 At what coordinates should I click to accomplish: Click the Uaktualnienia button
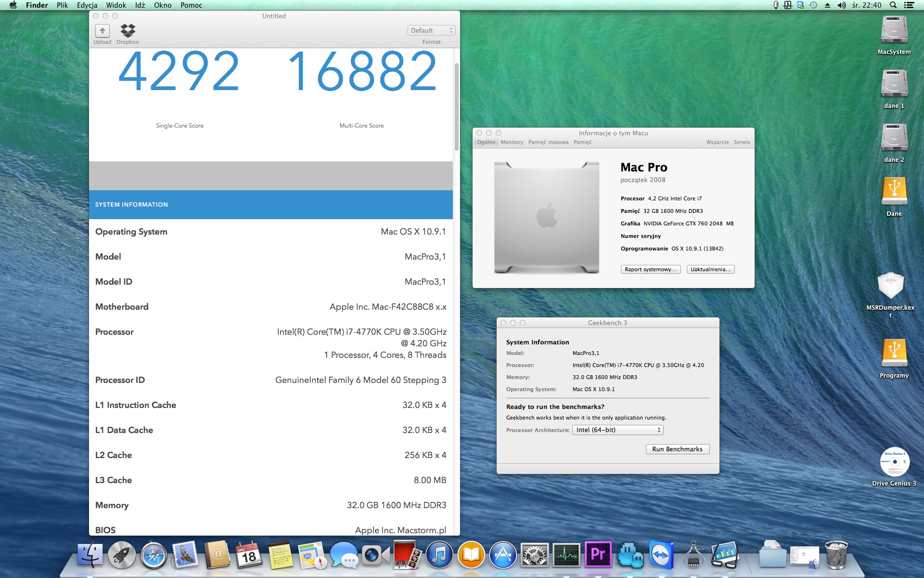point(710,269)
